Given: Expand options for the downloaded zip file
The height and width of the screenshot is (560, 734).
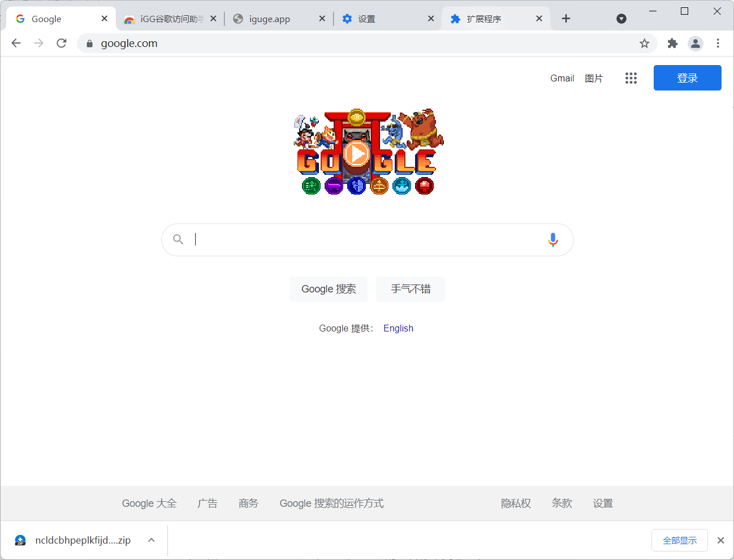Looking at the screenshot, I should coord(151,540).
